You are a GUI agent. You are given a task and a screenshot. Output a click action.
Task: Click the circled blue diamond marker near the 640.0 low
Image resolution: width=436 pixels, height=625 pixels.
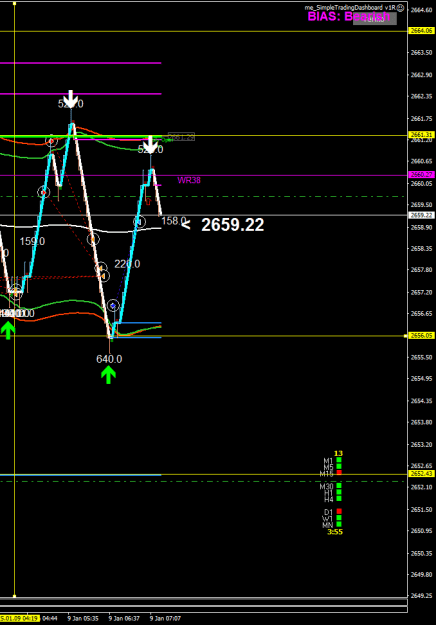(x=114, y=306)
